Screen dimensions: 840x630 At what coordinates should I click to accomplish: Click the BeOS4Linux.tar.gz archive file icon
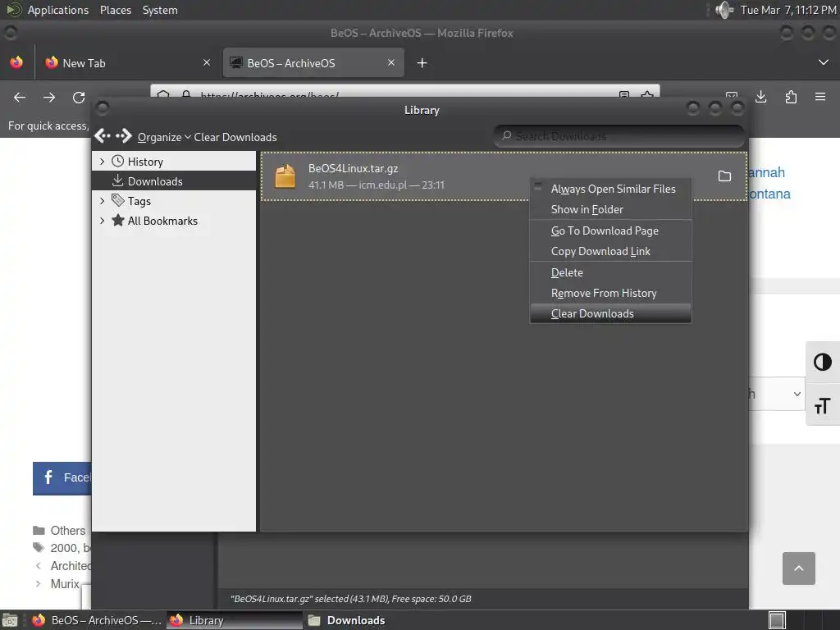(285, 176)
